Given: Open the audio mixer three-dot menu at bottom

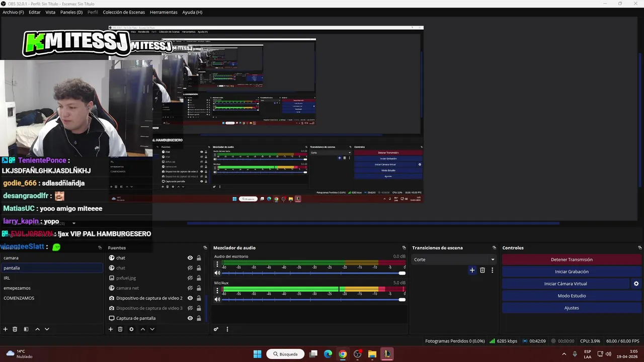Looking at the screenshot, I should 227,329.
